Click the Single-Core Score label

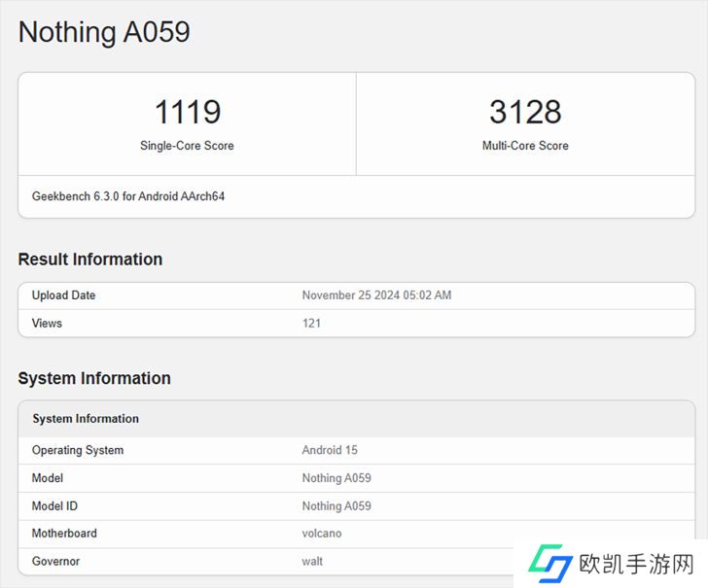point(187,146)
